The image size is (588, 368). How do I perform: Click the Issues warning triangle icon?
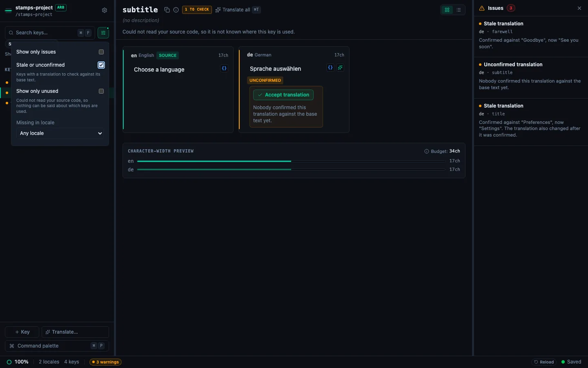482,8
